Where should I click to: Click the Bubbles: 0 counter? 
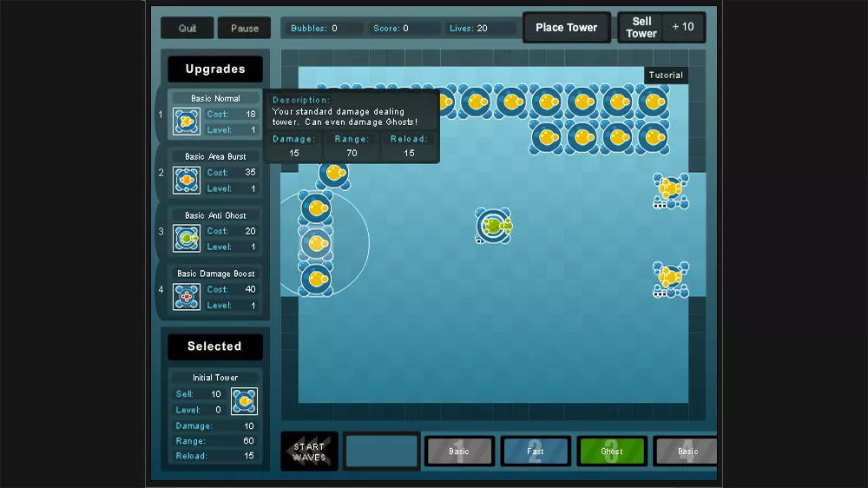click(x=322, y=29)
